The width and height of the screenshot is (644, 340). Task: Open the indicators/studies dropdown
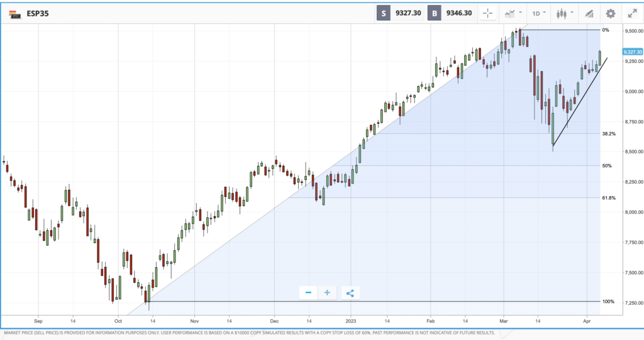click(514, 13)
